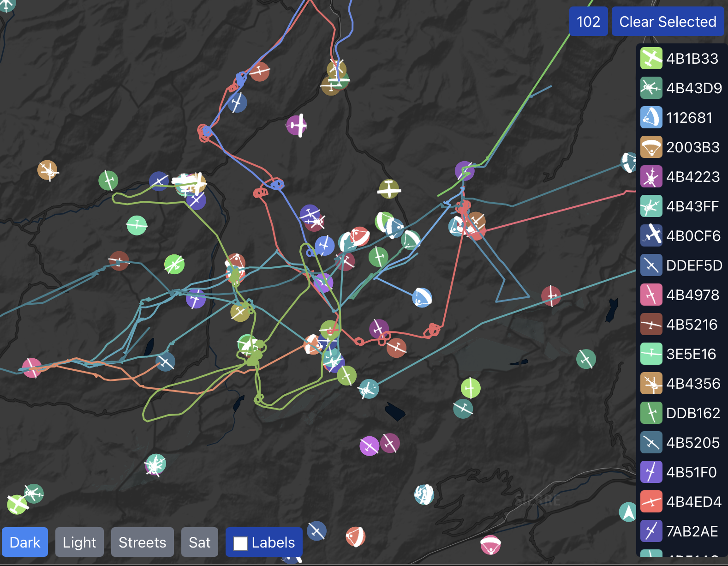Click the DDB162 green color swatch
Viewport: 728px width, 566px height.
(651, 413)
